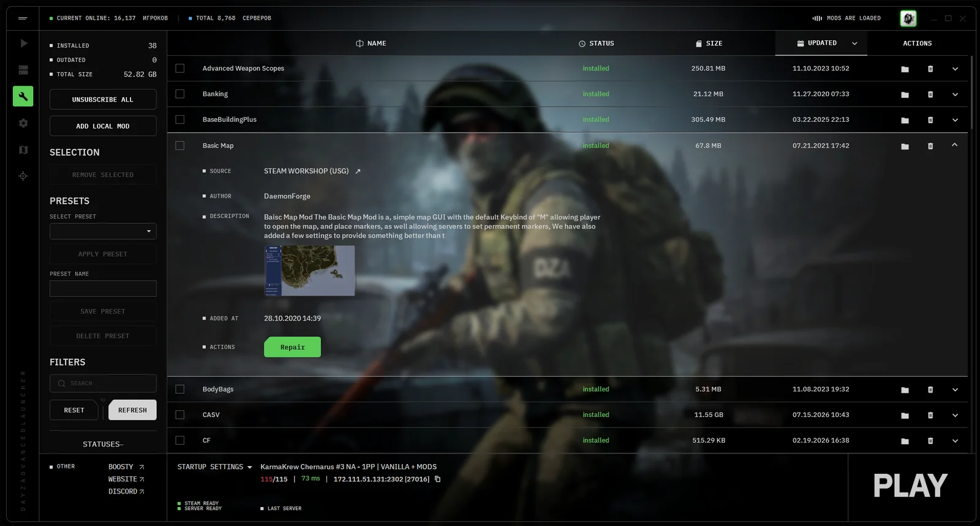
Task: Open the Discord link
Action: point(126,492)
